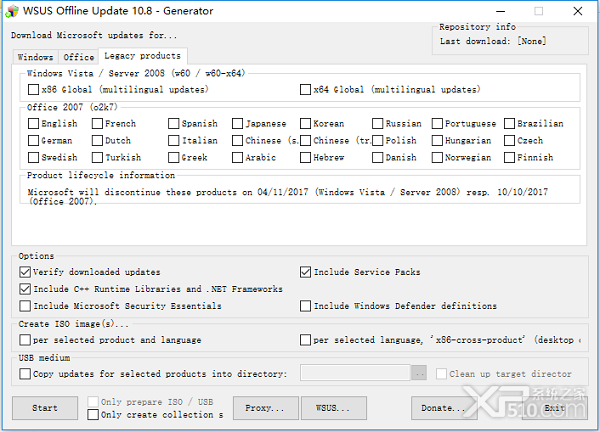Switch to the Office tab
The image size is (600, 432).
coord(78,57)
